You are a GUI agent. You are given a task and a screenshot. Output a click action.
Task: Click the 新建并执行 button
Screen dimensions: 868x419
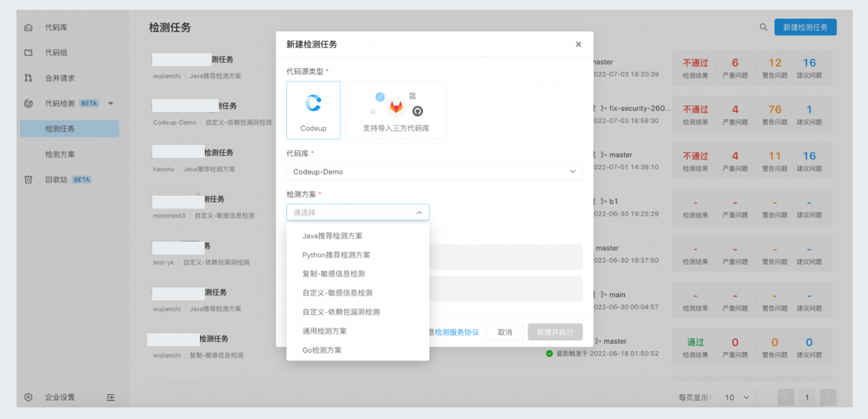[555, 332]
